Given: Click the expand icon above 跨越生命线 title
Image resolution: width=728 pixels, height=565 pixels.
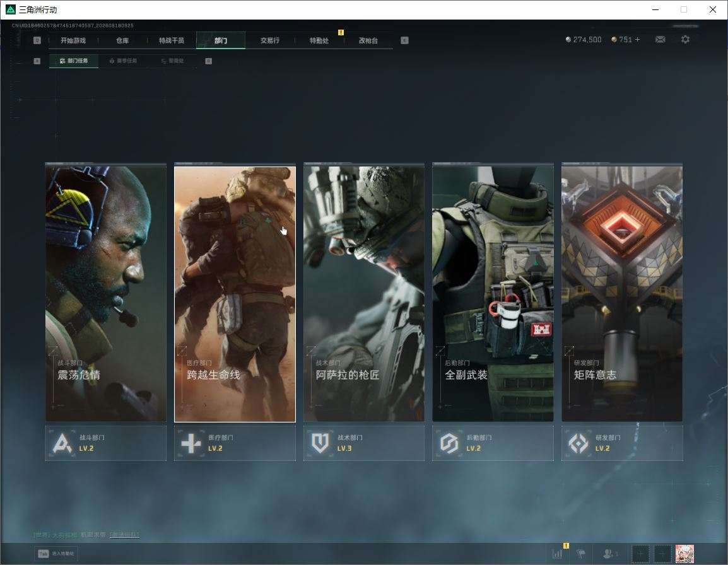Looking at the screenshot, I should [x=182, y=351].
